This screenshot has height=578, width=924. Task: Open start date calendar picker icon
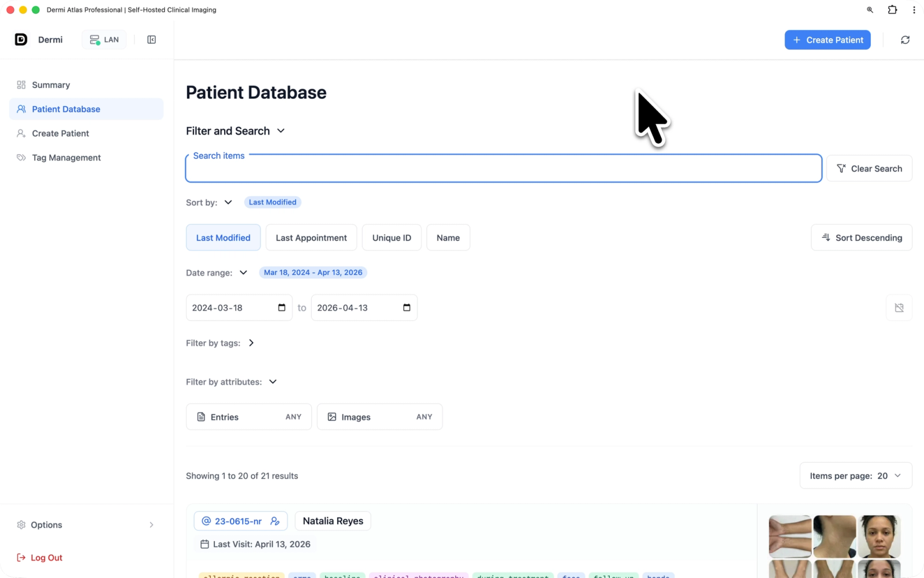tap(282, 308)
